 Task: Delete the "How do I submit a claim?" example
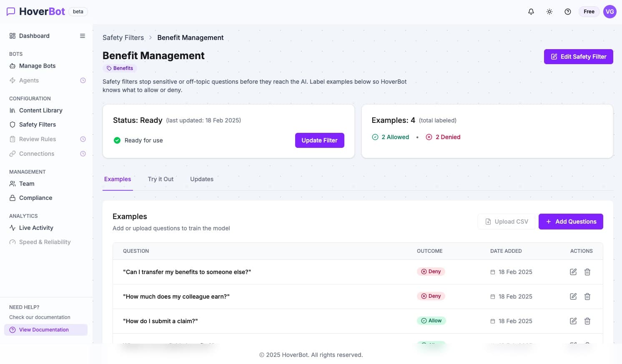point(587,321)
